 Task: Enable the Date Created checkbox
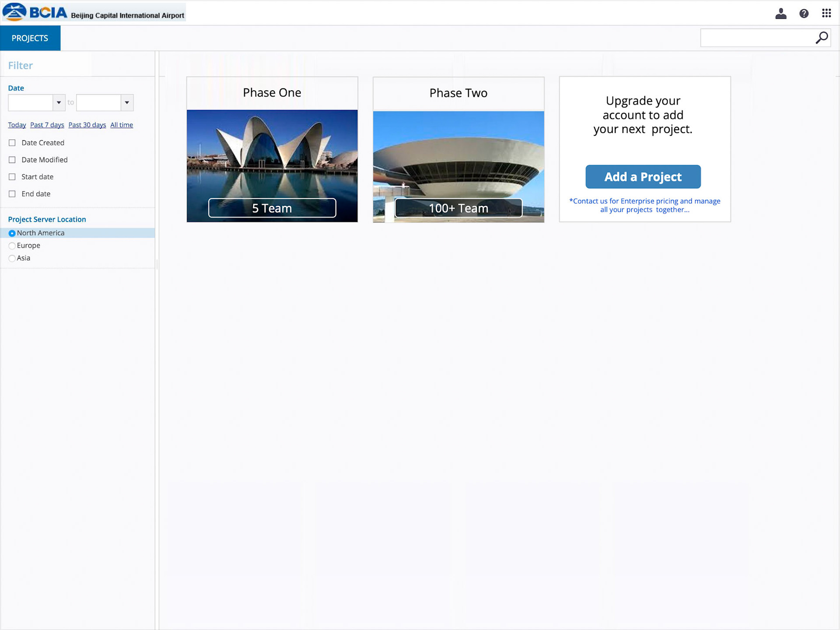click(x=12, y=143)
